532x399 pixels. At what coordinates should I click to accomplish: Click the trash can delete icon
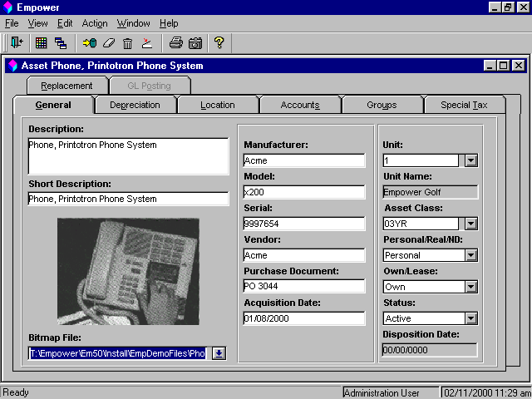tap(127, 43)
